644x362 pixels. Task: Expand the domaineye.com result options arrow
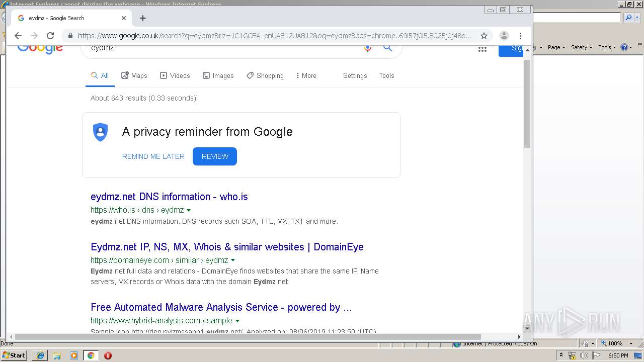point(233,260)
